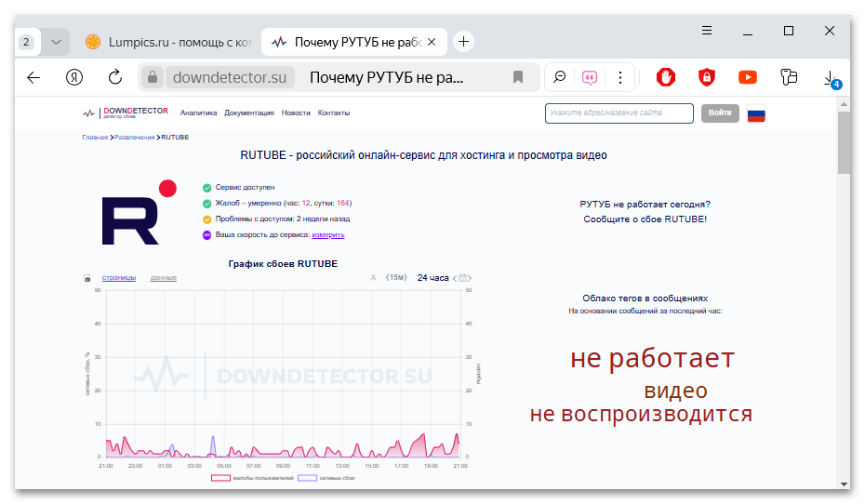
Task: Click the scrollbar down arrow
Action: (x=844, y=484)
